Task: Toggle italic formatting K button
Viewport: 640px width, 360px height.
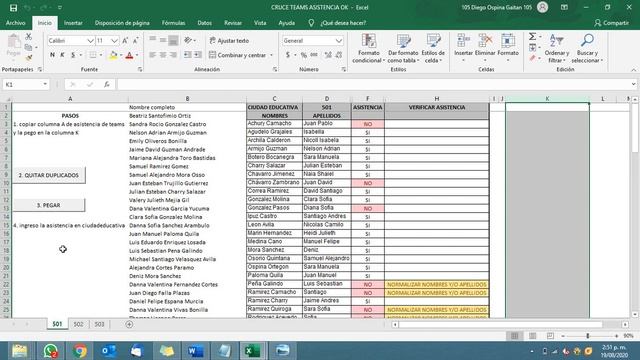Action: [62, 55]
